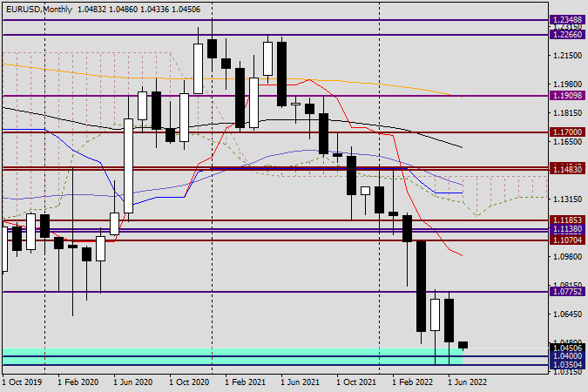The width and height of the screenshot is (588, 392).
Task: Click the 1.11380 price level label
Action: (568, 229)
